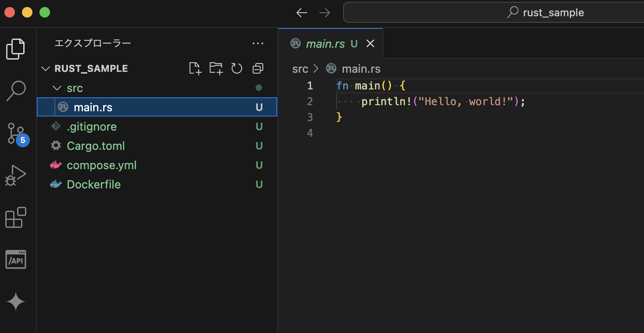
Task: Click the RUST_SAMPLE section header text
Action: pyautogui.click(x=91, y=68)
